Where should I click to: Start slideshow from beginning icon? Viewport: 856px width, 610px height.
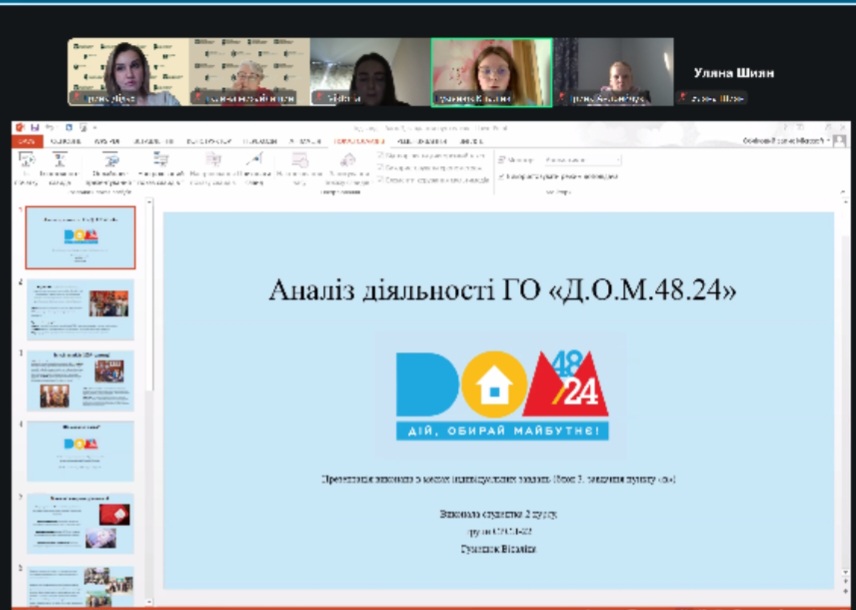click(x=26, y=159)
